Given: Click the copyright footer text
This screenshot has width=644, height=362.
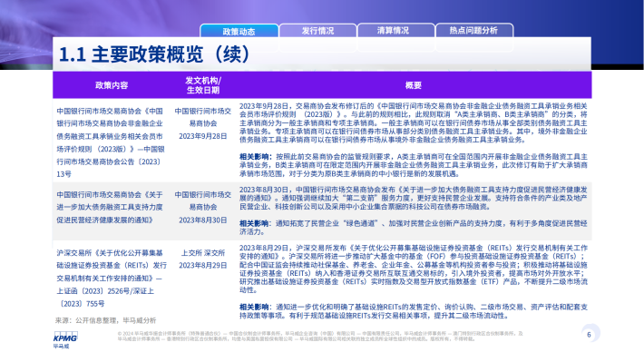Looking at the screenshot, I should (x=320, y=336).
